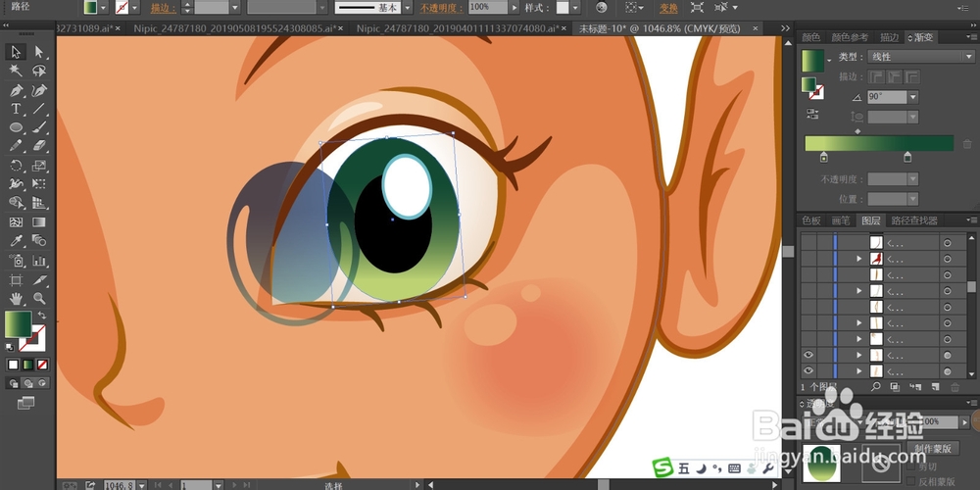Viewport: 980px width, 490px height.
Task: Click the 制作蒙版 button
Action: [x=933, y=448]
